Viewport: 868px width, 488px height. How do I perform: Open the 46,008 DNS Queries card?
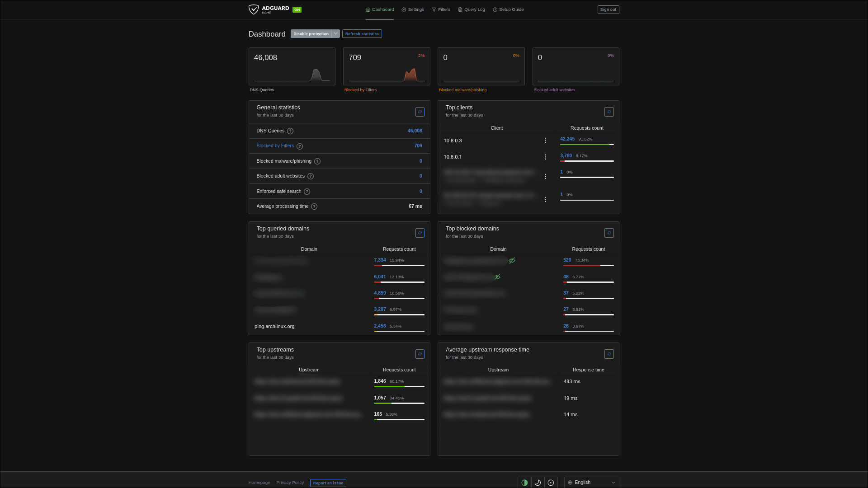coord(292,66)
